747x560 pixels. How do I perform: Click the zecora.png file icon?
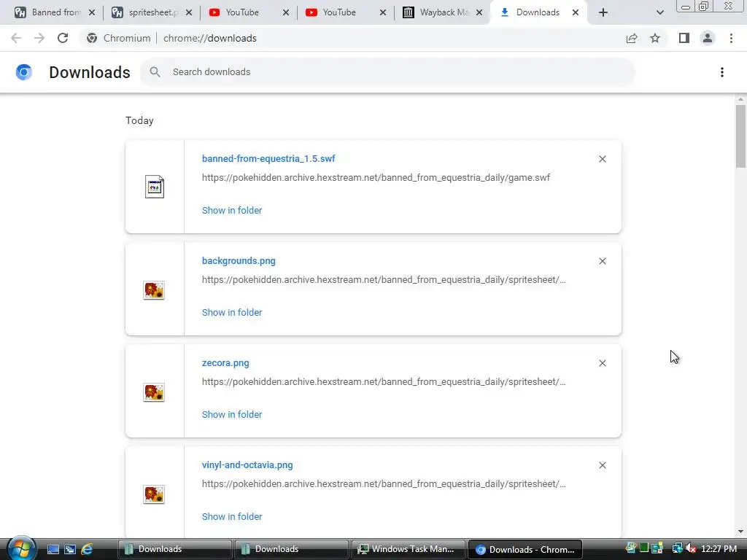point(154,392)
